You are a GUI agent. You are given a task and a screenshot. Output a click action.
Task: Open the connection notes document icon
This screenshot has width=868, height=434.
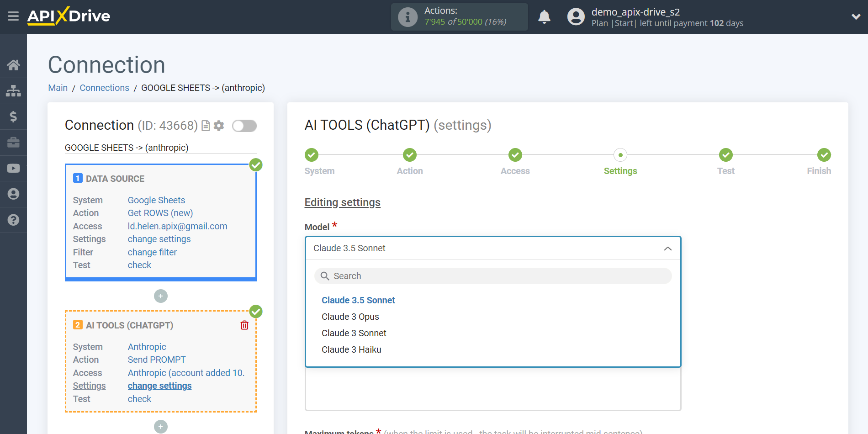point(206,126)
